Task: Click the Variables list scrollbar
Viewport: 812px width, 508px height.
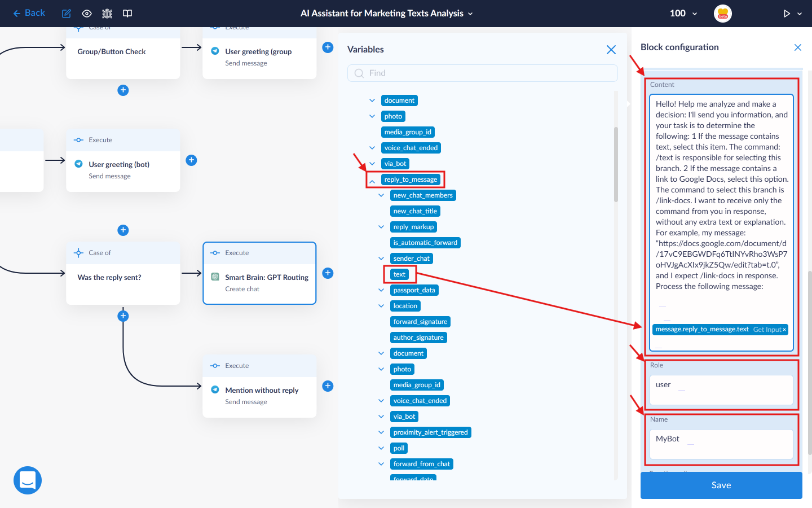Action: 616,164
